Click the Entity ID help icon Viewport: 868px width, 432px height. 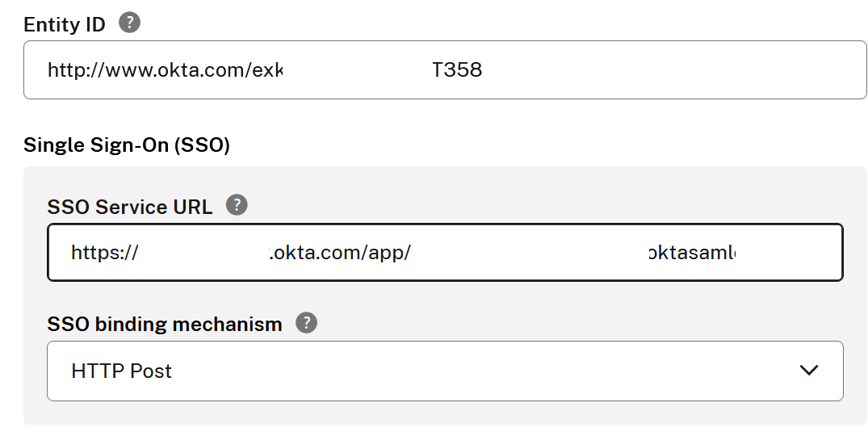tap(129, 23)
